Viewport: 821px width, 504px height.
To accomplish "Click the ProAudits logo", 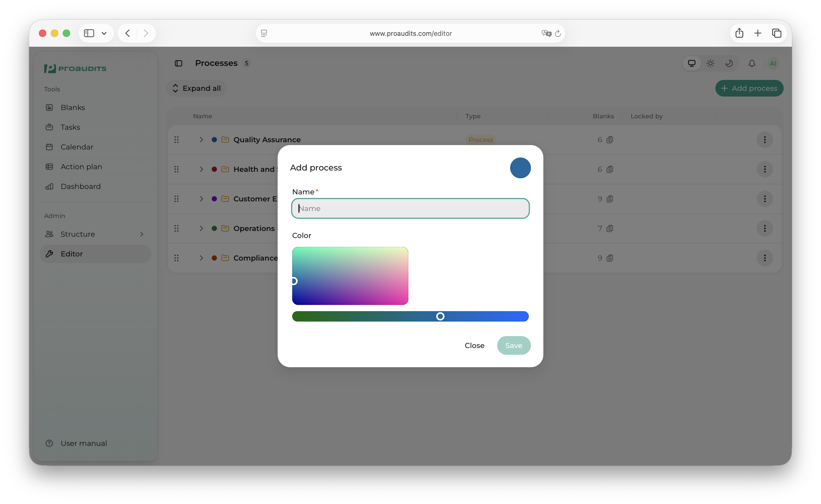I will [75, 68].
